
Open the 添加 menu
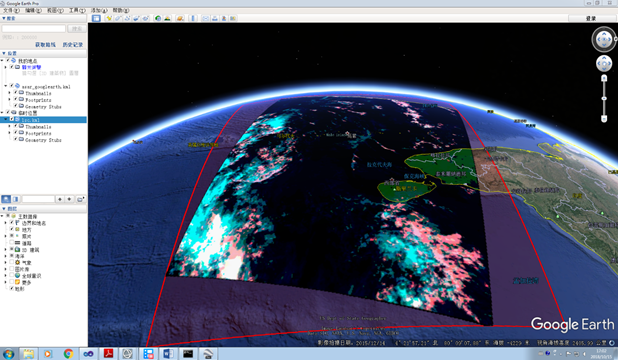click(99, 10)
